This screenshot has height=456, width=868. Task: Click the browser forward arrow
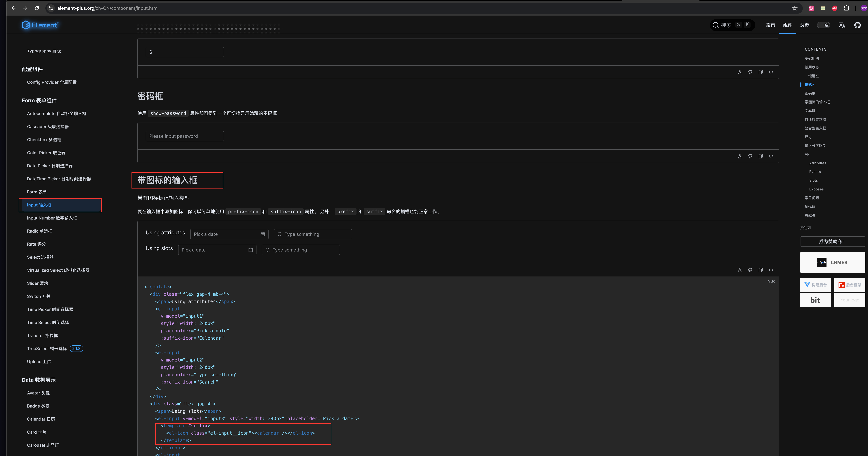[25, 8]
